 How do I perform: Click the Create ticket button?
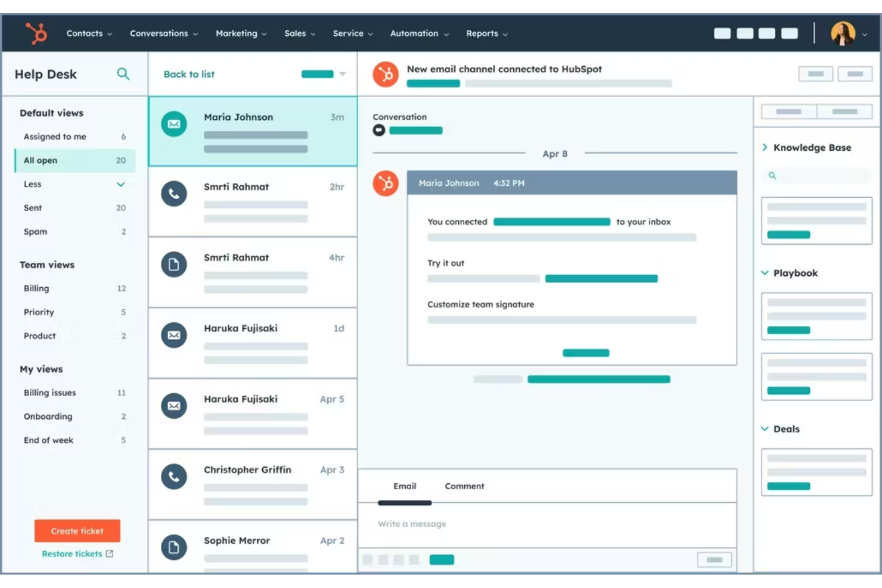click(77, 531)
